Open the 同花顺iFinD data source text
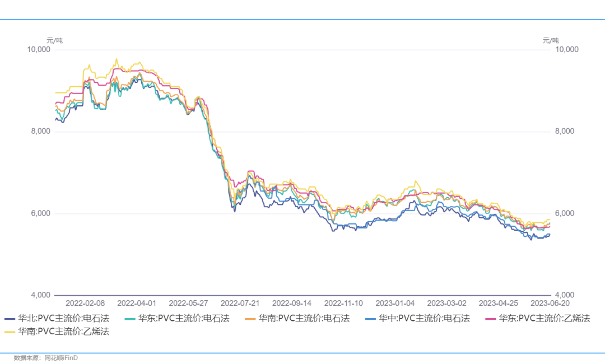This screenshot has height=364, width=605. [61, 358]
